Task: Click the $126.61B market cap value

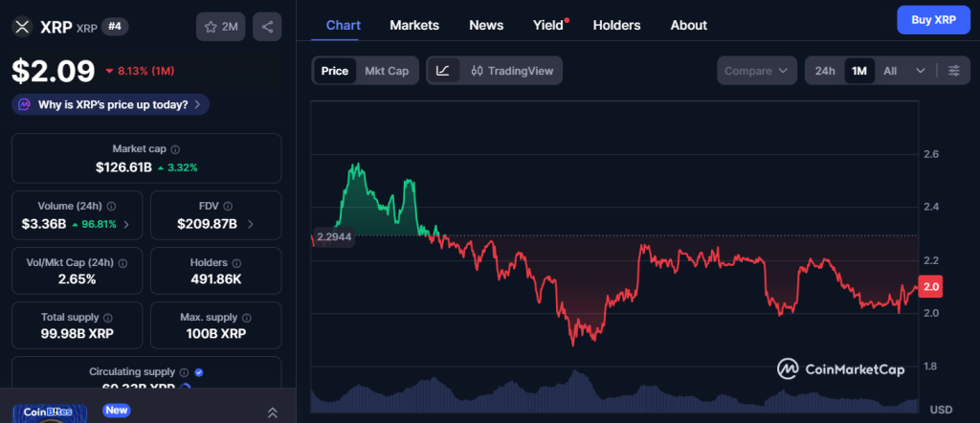Action: (x=123, y=167)
